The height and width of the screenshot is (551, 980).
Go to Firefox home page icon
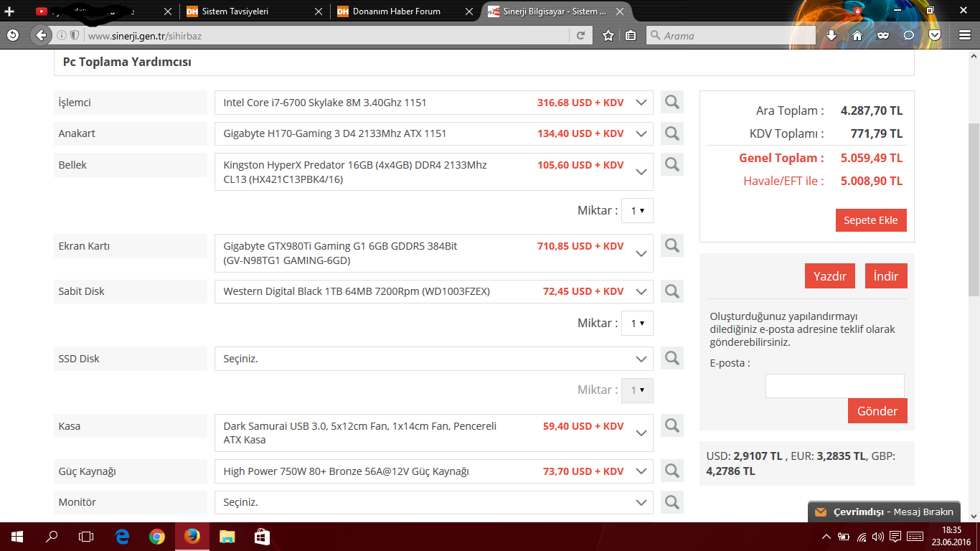(x=857, y=35)
